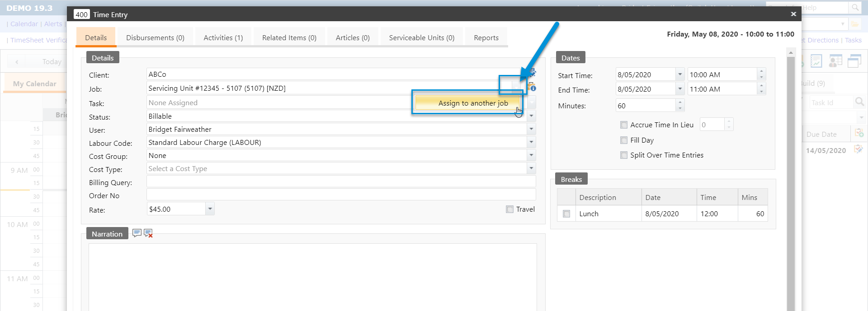Click the add-task icon next to Due Date
The image size is (868, 311).
[859, 133]
